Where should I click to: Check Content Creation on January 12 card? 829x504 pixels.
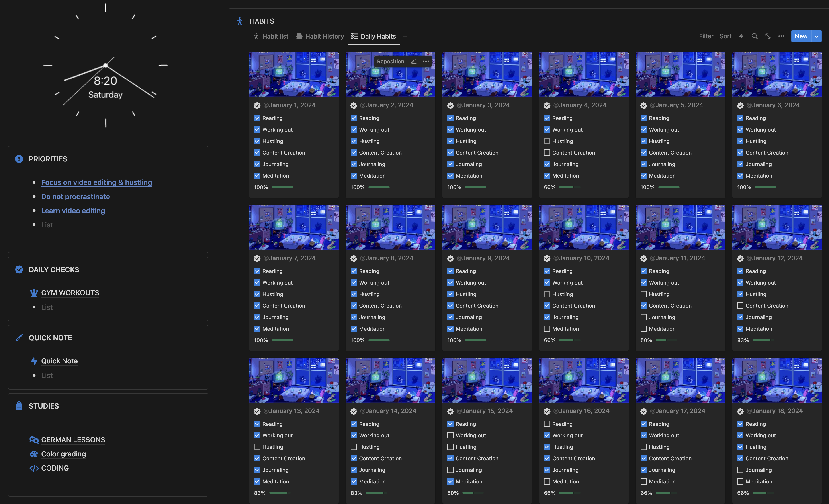click(740, 306)
